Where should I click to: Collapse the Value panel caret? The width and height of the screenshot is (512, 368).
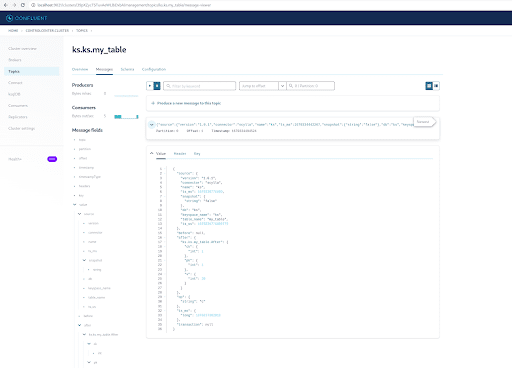[152, 153]
